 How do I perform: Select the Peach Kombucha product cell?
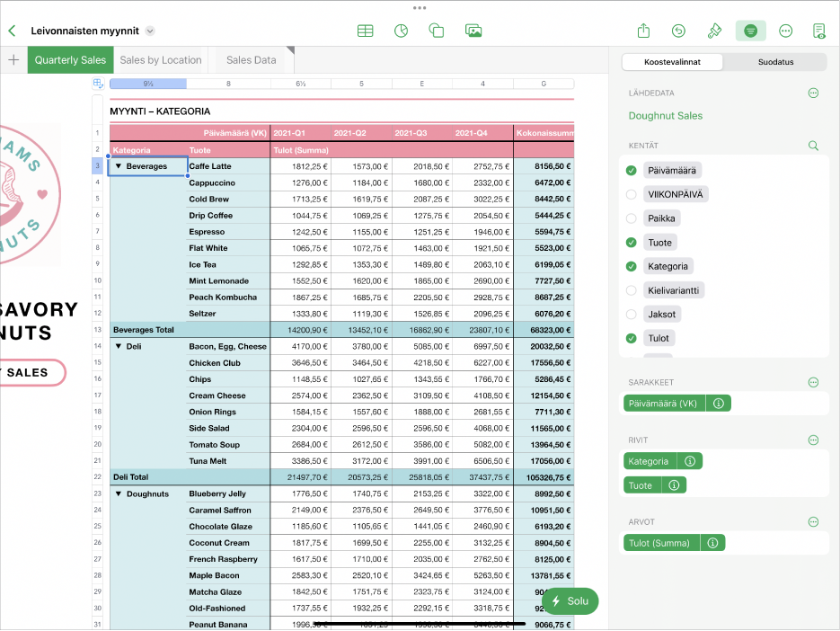point(229,297)
